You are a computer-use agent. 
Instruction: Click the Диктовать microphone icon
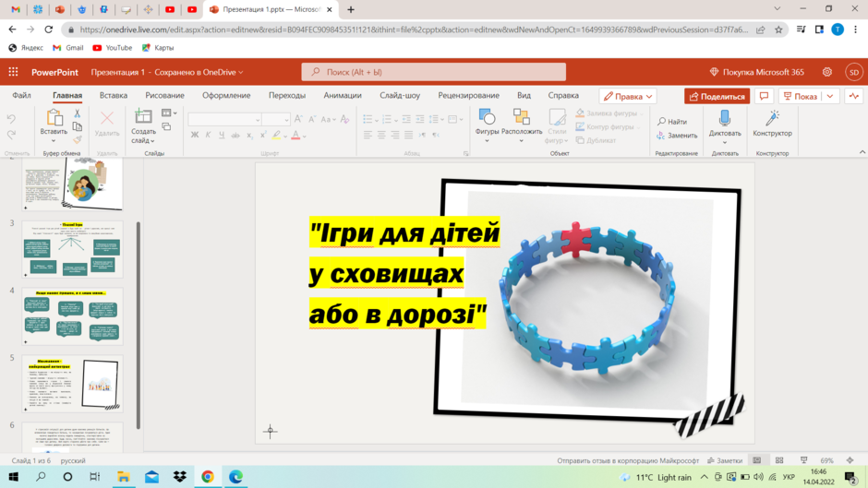click(725, 118)
